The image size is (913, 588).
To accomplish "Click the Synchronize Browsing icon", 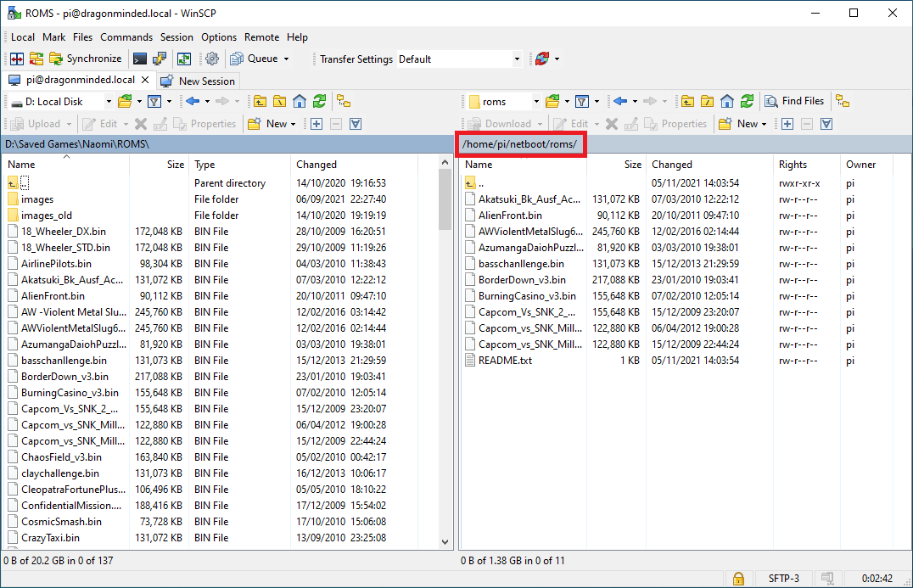I will pyautogui.click(x=36, y=59).
